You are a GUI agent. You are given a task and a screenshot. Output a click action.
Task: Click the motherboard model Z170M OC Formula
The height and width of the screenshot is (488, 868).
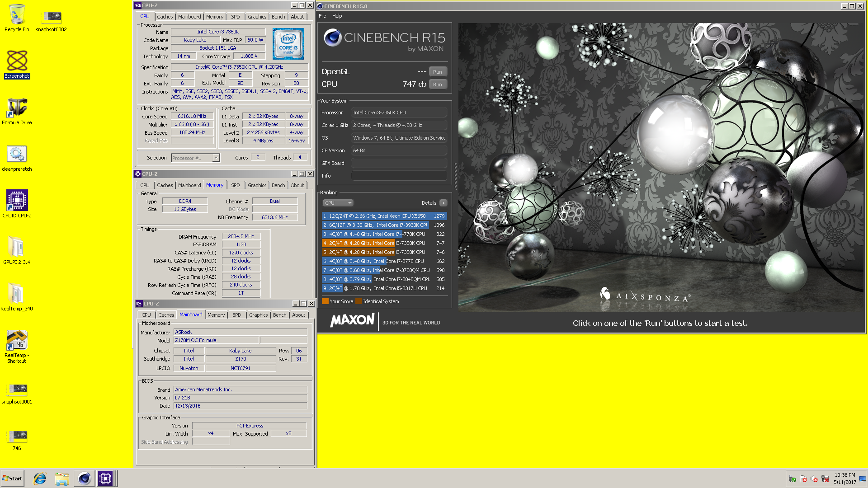click(x=216, y=340)
